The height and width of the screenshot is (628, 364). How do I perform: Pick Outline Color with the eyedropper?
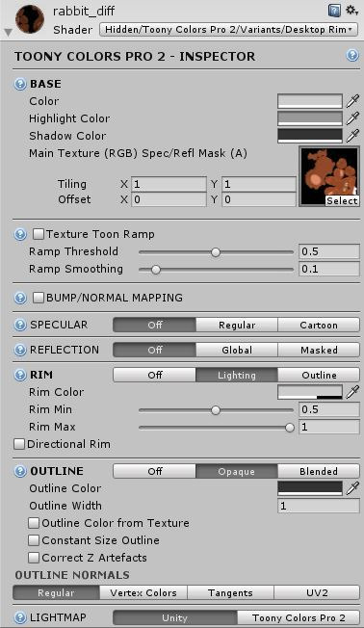352,488
